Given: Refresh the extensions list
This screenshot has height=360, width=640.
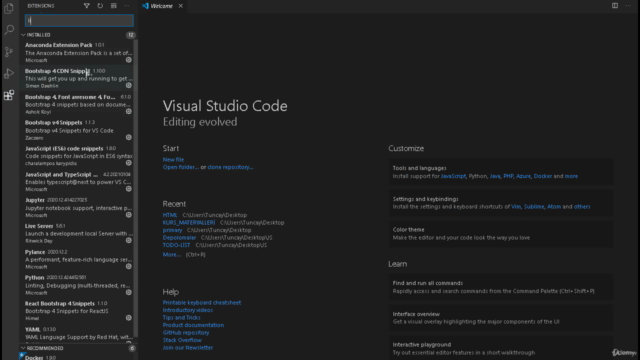Looking at the screenshot, I should click(100, 6).
